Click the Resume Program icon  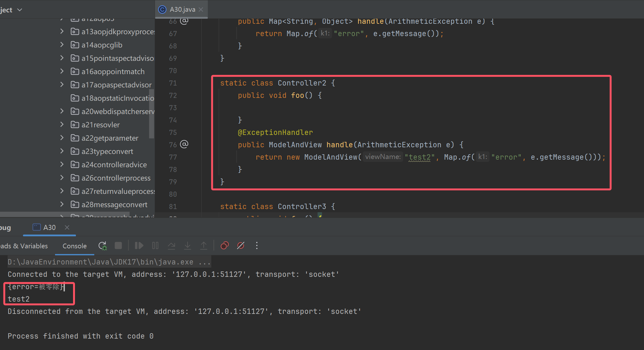(x=139, y=246)
